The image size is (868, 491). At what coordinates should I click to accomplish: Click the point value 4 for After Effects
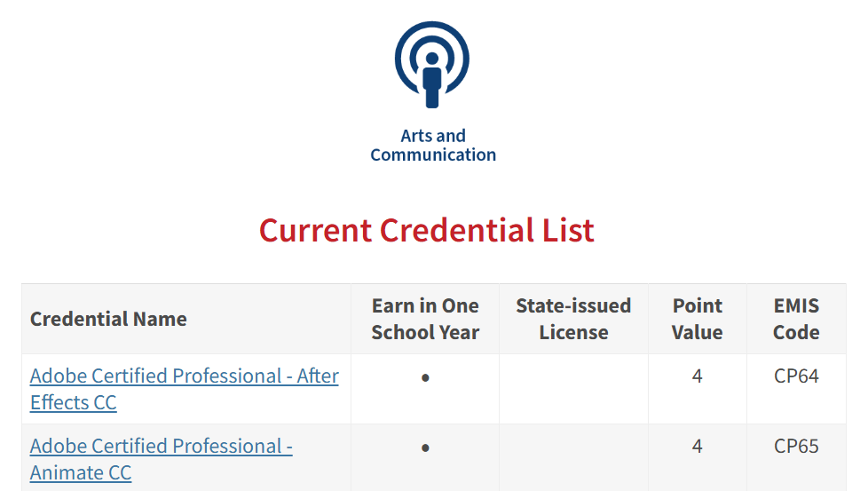coord(697,376)
